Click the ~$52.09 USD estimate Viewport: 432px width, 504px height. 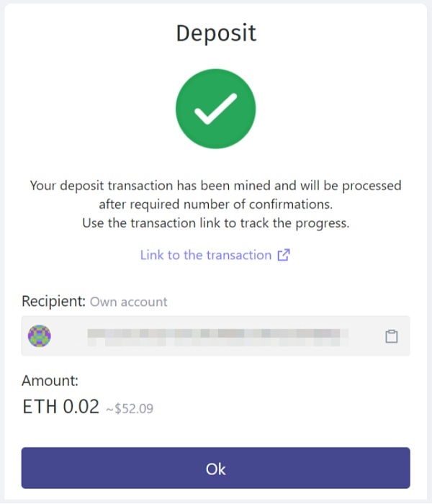point(130,408)
